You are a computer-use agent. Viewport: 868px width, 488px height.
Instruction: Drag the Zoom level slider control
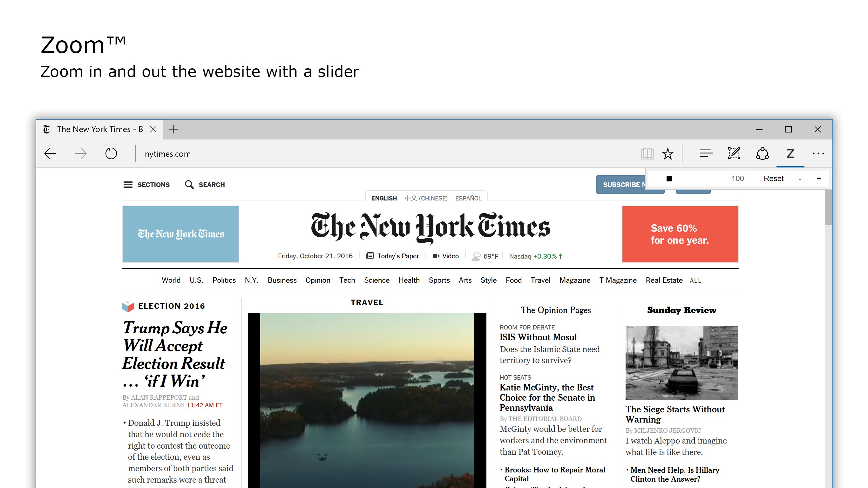(668, 178)
